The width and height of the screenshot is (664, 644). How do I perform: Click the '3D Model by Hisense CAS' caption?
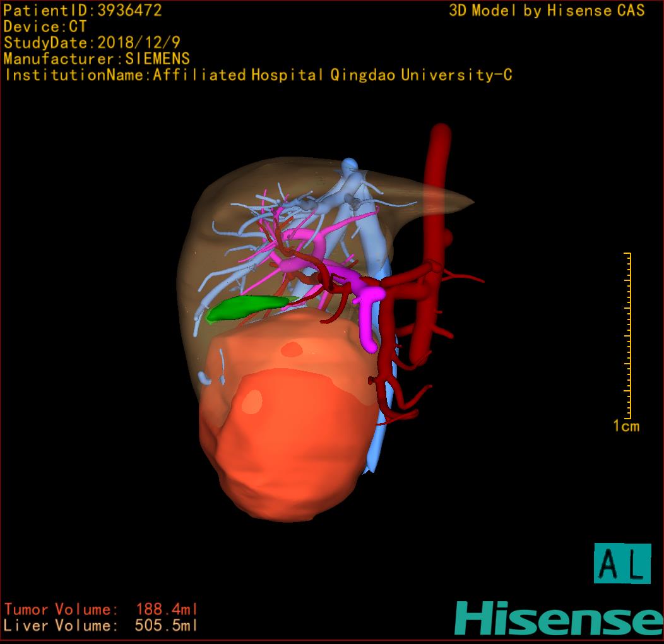pos(547,11)
